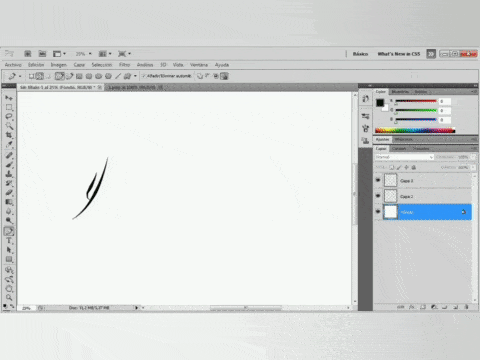Screen dimensions: 480x360
Task: Enable Paths mode in the options bar
Action: click(40, 76)
